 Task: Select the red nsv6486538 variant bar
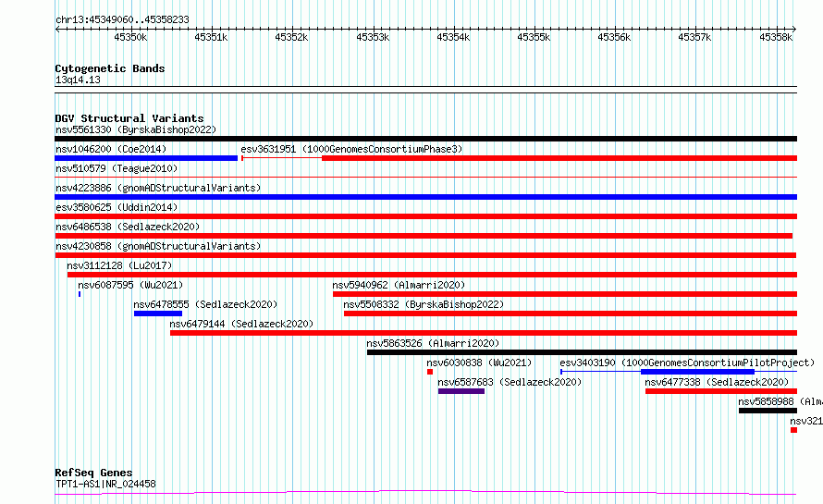tap(424, 236)
